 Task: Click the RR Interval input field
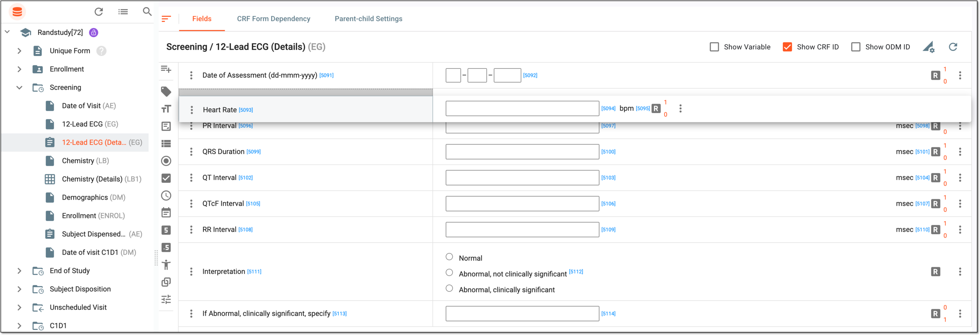[522, 229]
